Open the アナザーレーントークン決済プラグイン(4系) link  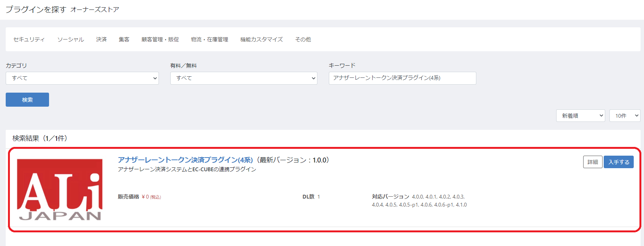click(185, 160)
